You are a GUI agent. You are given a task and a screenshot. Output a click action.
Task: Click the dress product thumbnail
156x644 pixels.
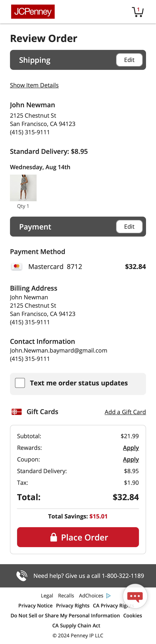point(23,188)
